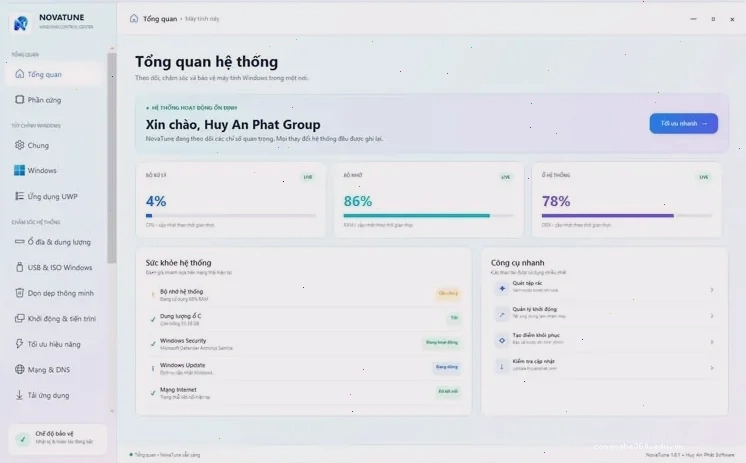Click the breadcrumb home icon in header
The height and width of the screenshot is (463, 746).
[x=134, y=19]
